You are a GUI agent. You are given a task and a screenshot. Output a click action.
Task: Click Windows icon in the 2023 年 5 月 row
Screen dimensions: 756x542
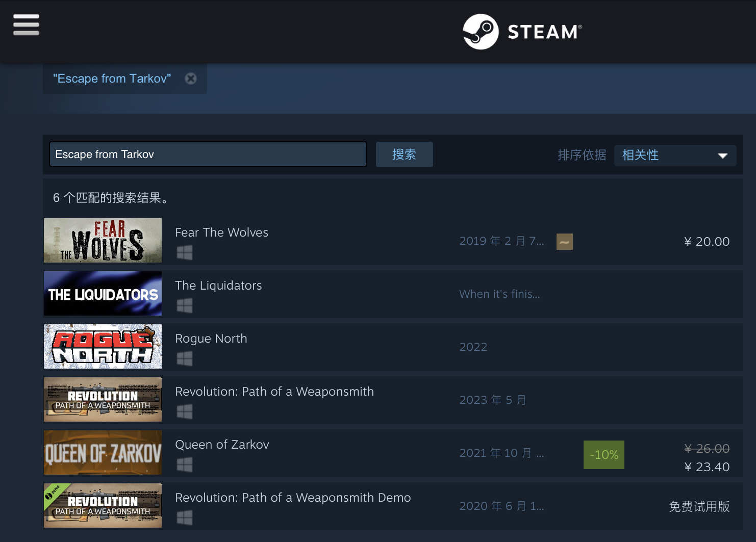[x=185, y=411]
